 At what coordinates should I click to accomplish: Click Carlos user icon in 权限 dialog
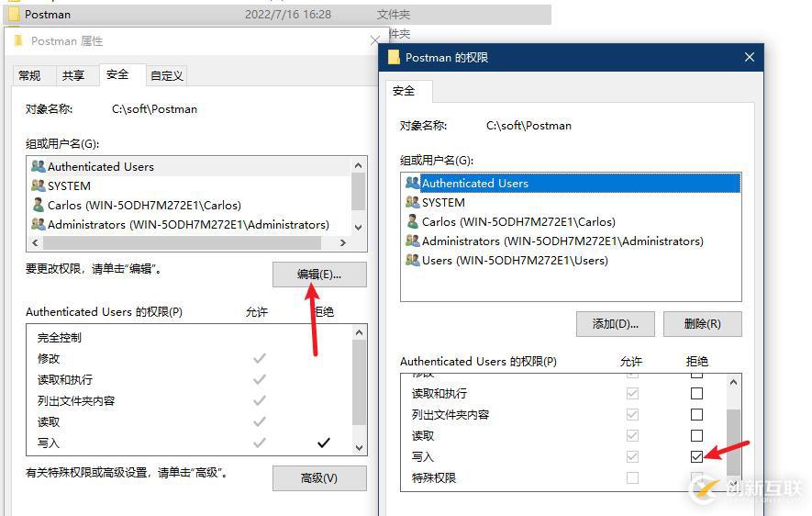(x=413, y=221)
